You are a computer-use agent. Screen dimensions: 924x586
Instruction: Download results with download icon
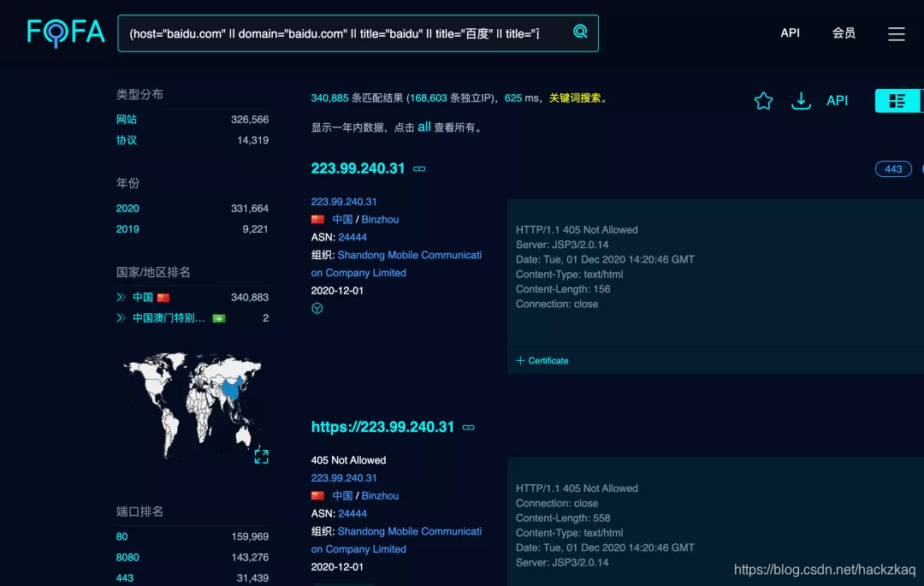(800, 101)
